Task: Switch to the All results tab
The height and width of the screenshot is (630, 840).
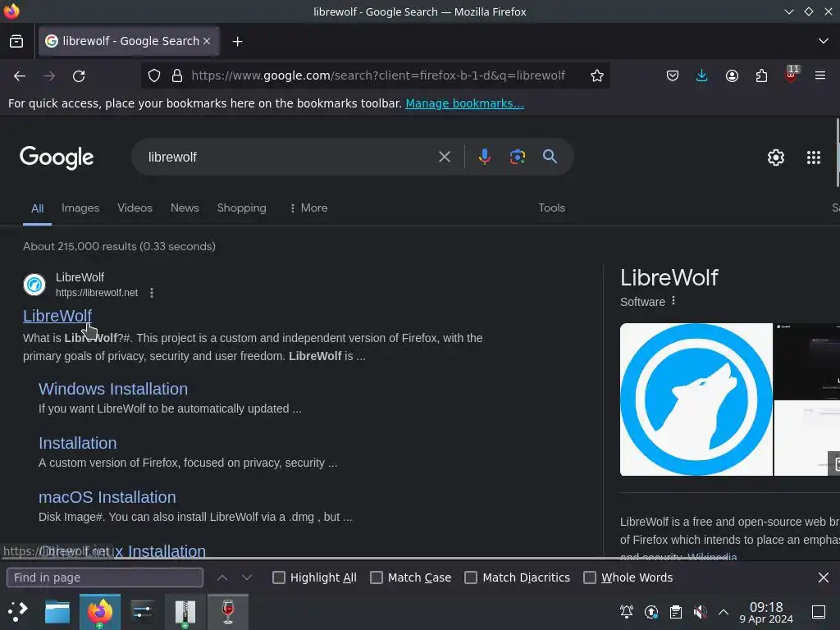Action: [37, 208]
